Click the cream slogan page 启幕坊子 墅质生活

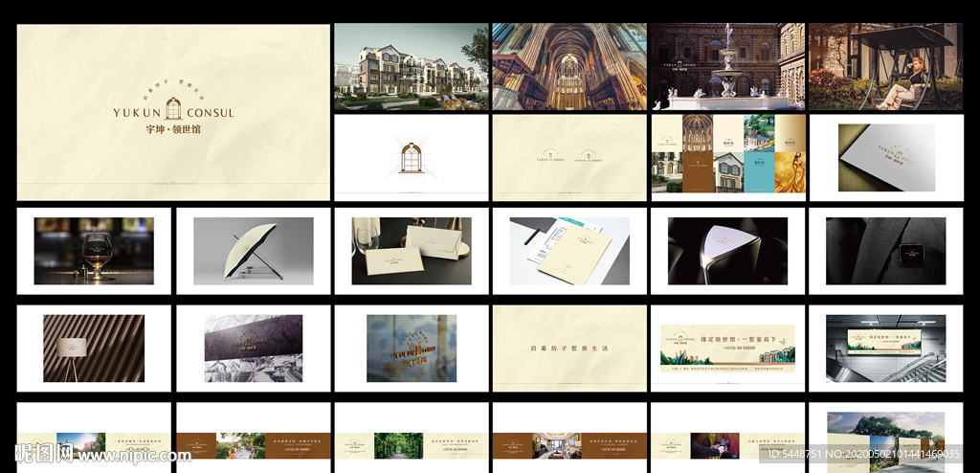tap(569, 349)
